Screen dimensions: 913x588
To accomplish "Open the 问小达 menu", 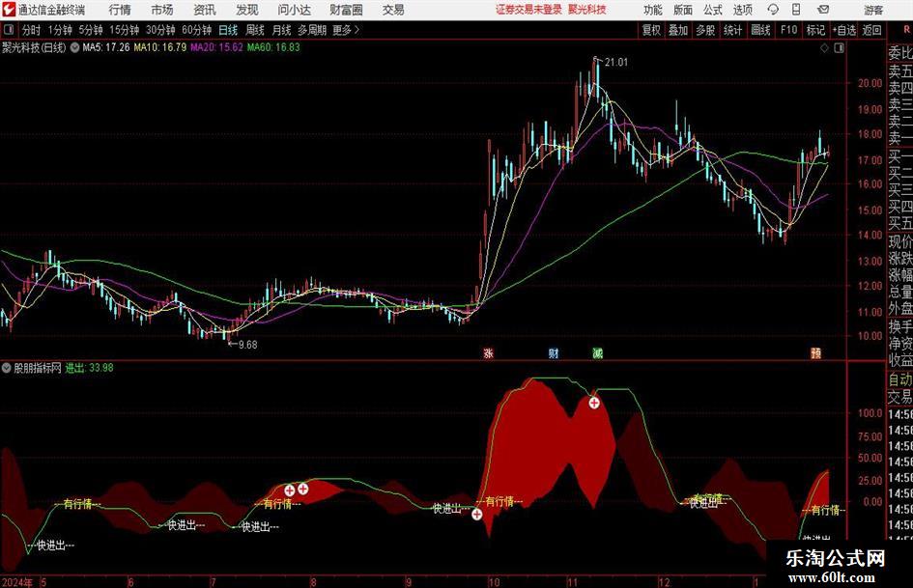I will click(x=294, y=10).
